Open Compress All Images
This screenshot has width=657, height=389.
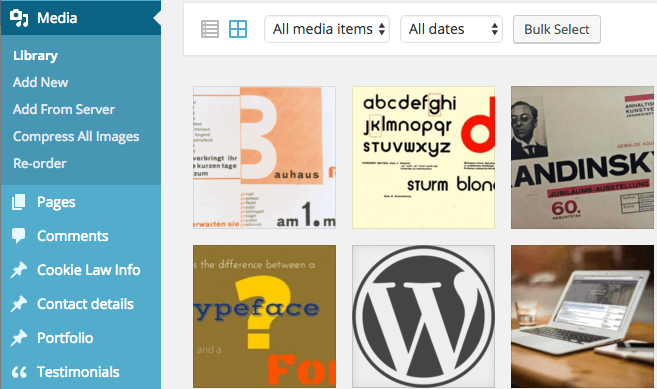click(x=76, y=136)
